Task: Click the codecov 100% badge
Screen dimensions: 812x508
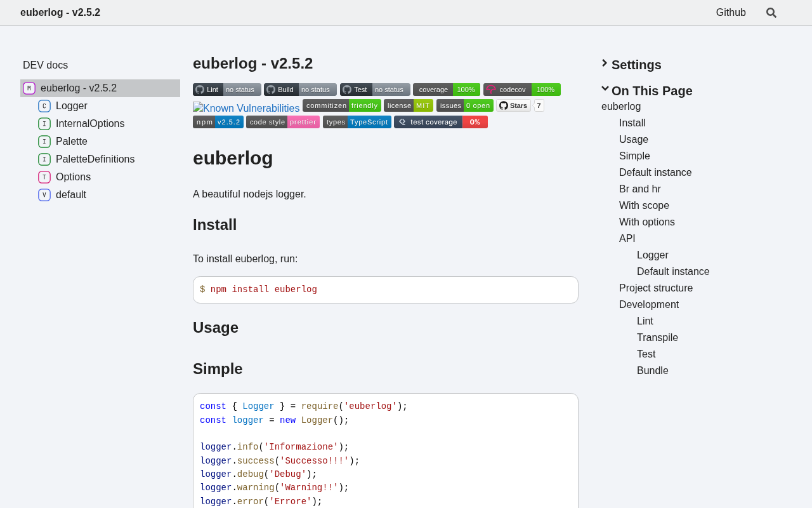Action: tap(521, 90)
